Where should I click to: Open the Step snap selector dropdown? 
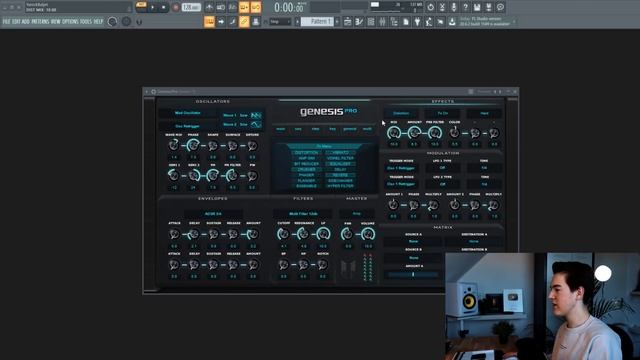click(280, 22)
